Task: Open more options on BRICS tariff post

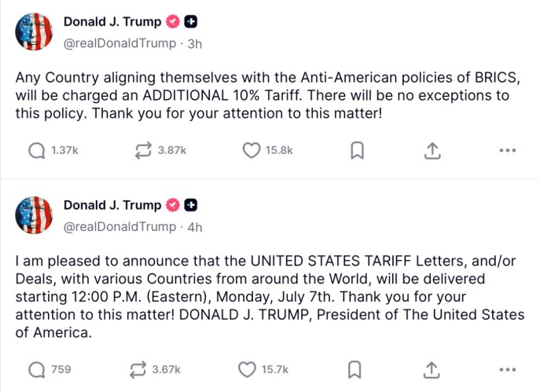Action: [508, 151]
